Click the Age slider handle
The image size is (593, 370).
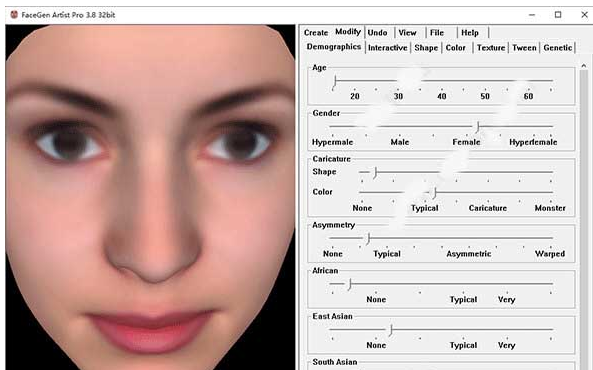[x=335, y=83]
